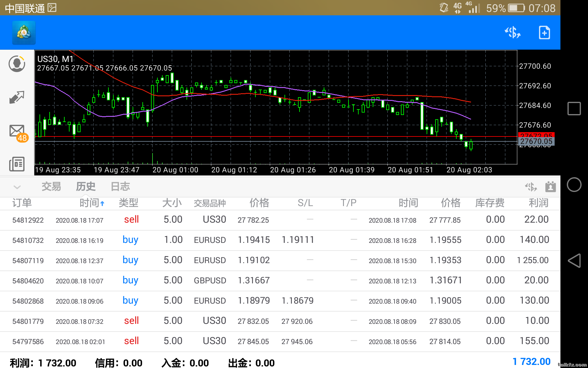
Task: Open the news sidebar icon
Action: pos(17,164)
